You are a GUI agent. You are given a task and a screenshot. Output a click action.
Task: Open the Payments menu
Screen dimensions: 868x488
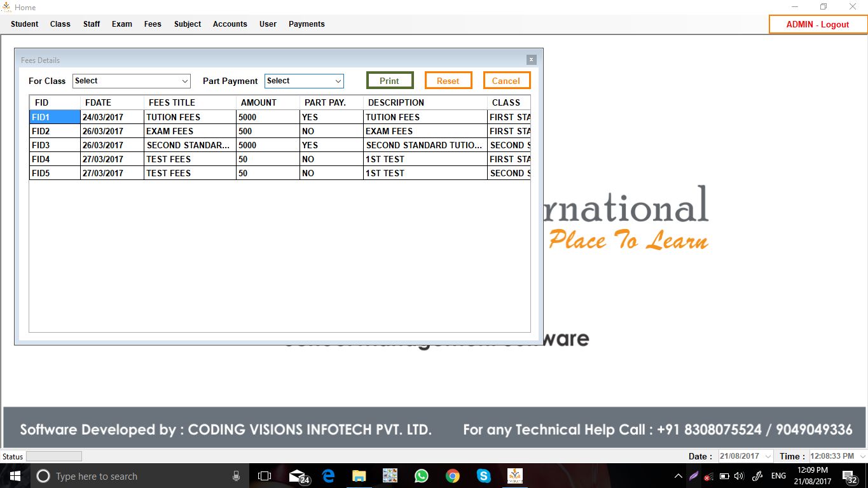tap(307, 24)
